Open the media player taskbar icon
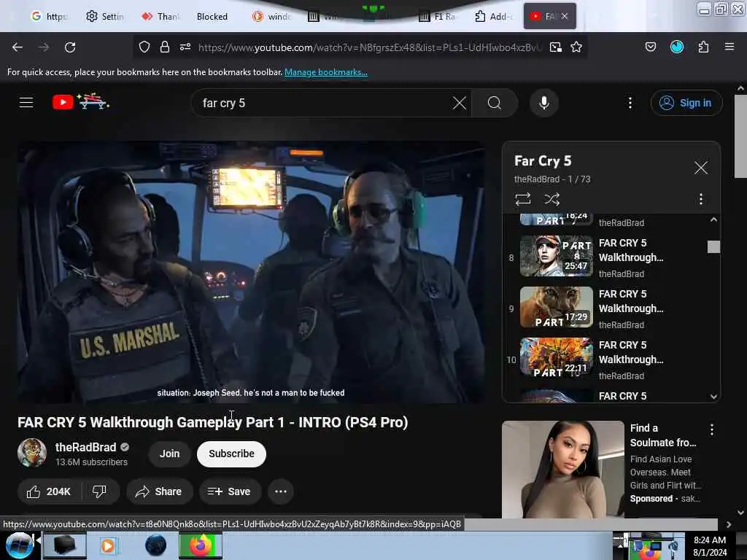The image size is (747, 560). pyautogui.click(x=109, y=545)
